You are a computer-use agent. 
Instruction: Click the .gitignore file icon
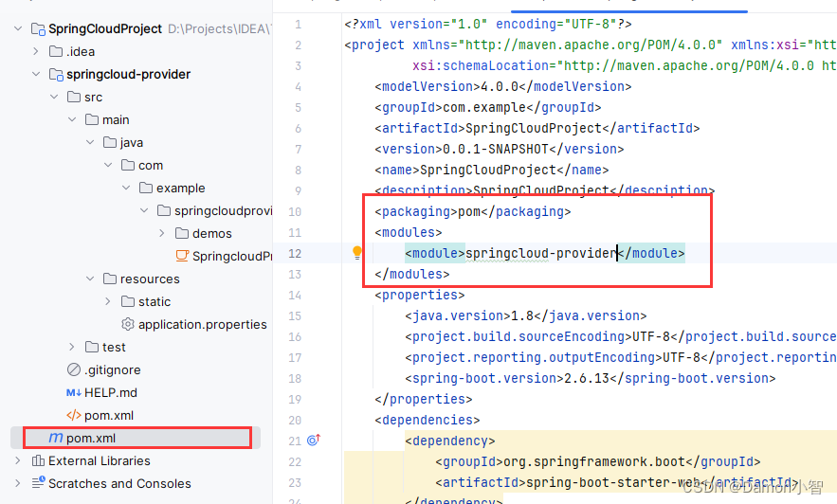[x=74, y=369]
